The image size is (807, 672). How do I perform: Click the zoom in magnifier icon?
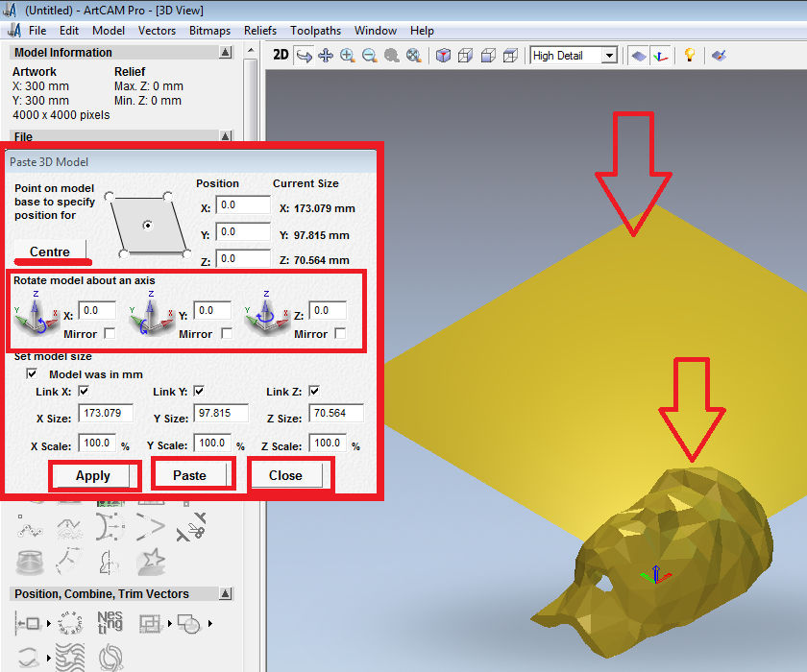348,56
